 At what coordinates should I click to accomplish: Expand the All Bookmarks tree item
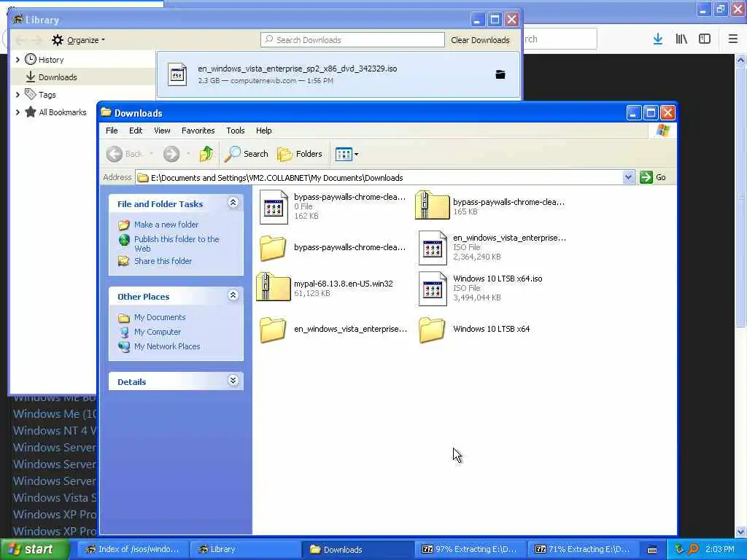point(18,112)
